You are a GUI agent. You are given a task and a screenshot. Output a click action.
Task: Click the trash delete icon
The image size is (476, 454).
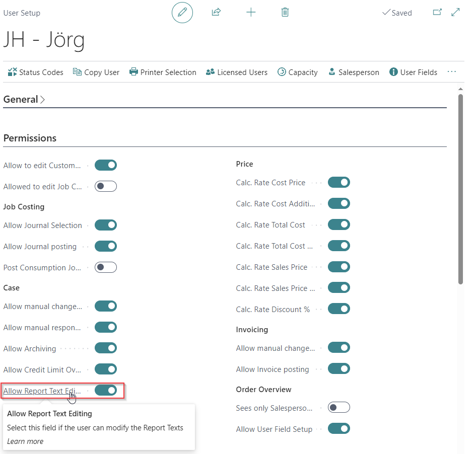click(x=285, y=13)
